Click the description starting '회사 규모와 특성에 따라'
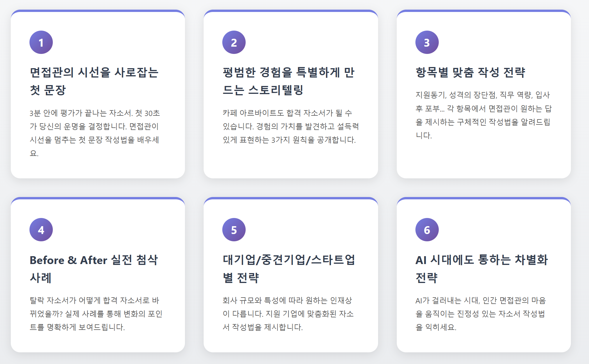The height and width of the screenshot is (364, 589). 288,314
